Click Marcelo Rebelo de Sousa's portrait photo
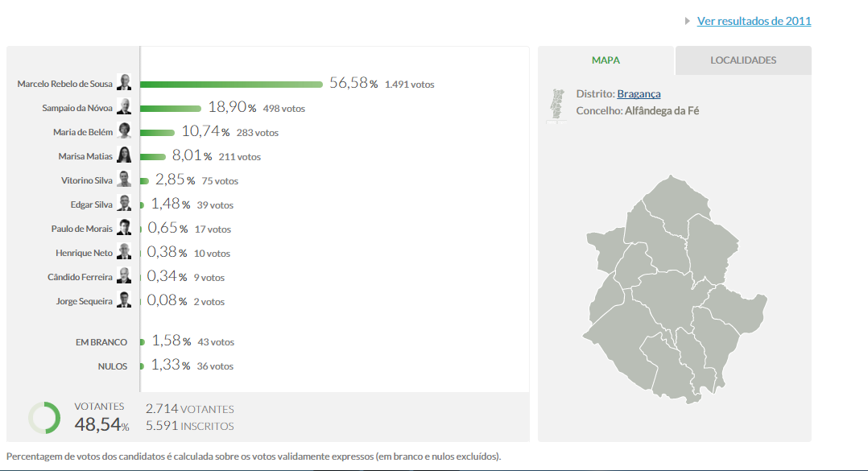 coord(124,83)
